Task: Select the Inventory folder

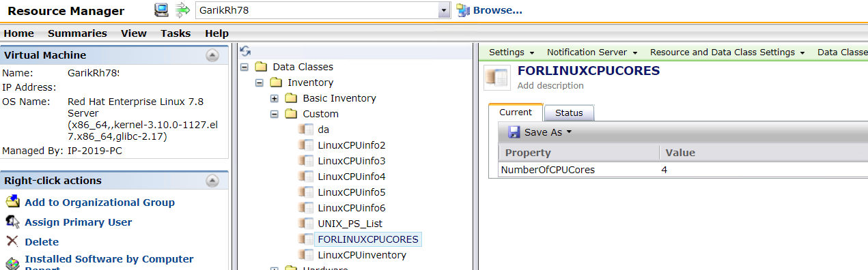Action: pyautogui.click(x=311, y=82)
